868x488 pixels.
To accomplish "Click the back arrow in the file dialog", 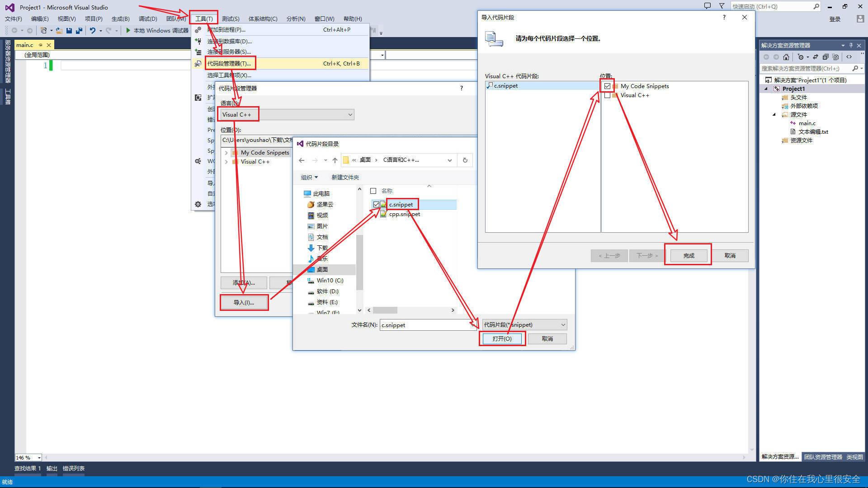I will (x=302, y=160).
